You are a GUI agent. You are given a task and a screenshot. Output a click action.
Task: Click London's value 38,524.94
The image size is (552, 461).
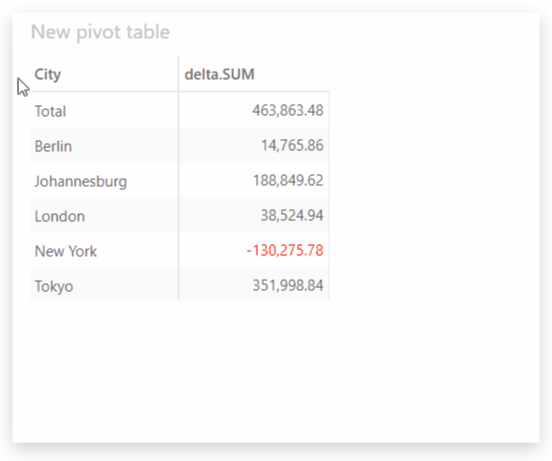click(292, 215)
